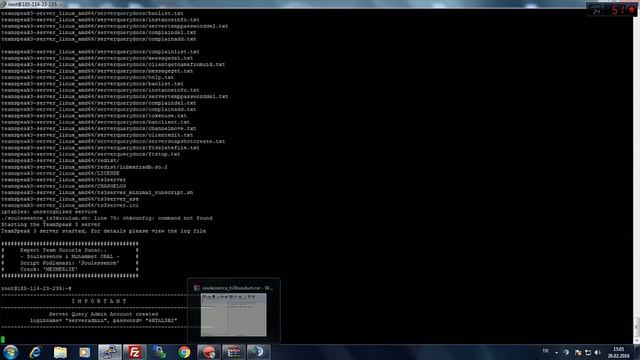The image size is (640, 360).
Task: Click 'Starting the TeamSpeak 3 server' line
Action: pyautogui.click(x=51, y=224)
